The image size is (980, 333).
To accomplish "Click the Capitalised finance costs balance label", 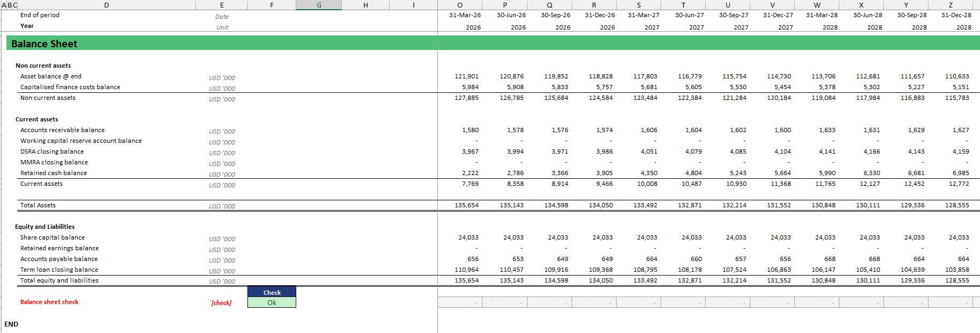I will (70, 87).
